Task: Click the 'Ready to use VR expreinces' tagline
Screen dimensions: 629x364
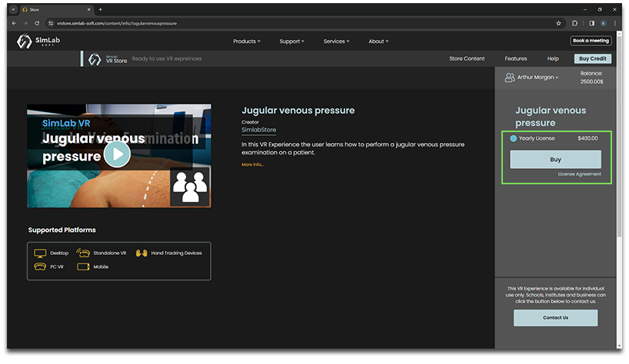Action: coord(166,58)
